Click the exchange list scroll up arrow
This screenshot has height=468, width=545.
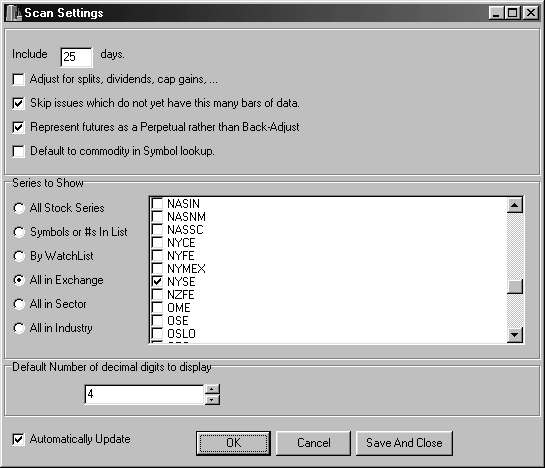click(x=515, y=205)
